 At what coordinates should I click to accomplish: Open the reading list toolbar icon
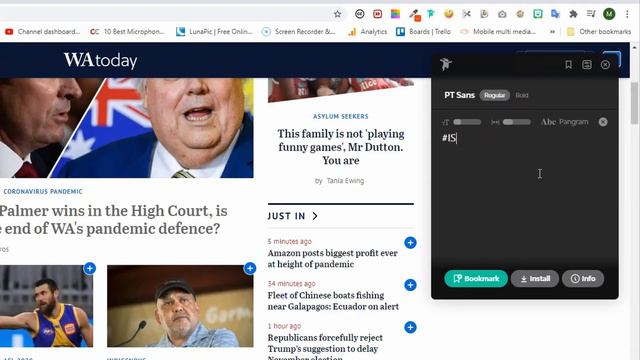coord(591,14)
